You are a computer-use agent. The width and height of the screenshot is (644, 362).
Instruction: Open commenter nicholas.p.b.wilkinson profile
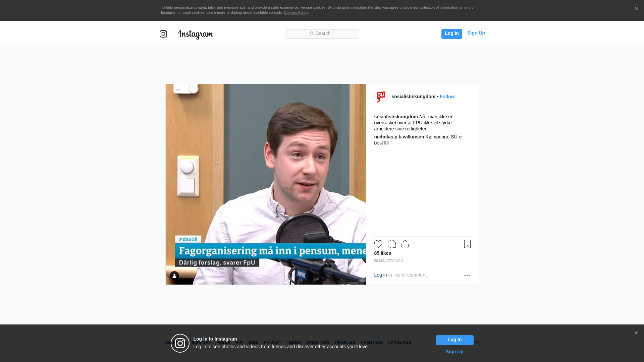tap(399, 137)
